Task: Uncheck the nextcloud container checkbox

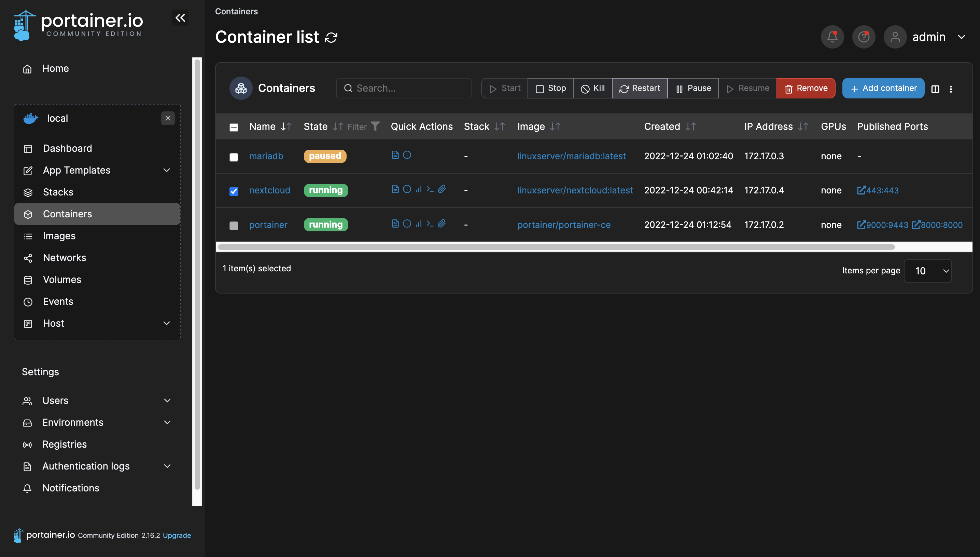Action: point(234,191)
